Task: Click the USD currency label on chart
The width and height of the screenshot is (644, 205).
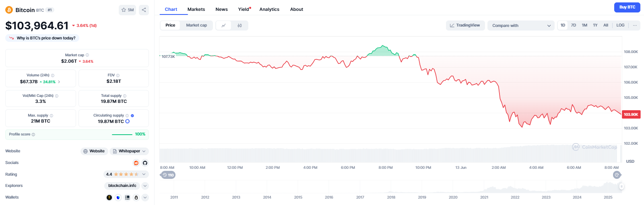Action: point(630,161)
